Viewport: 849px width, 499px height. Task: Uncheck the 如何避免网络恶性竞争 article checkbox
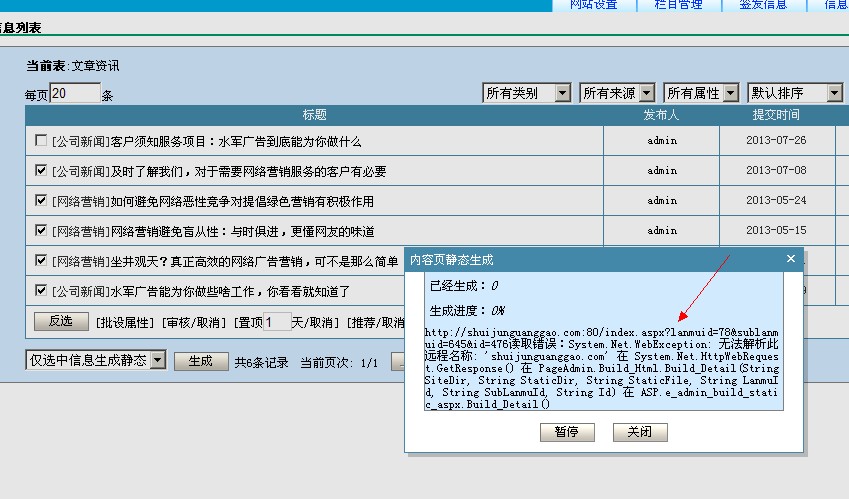(x=41, y=201)
